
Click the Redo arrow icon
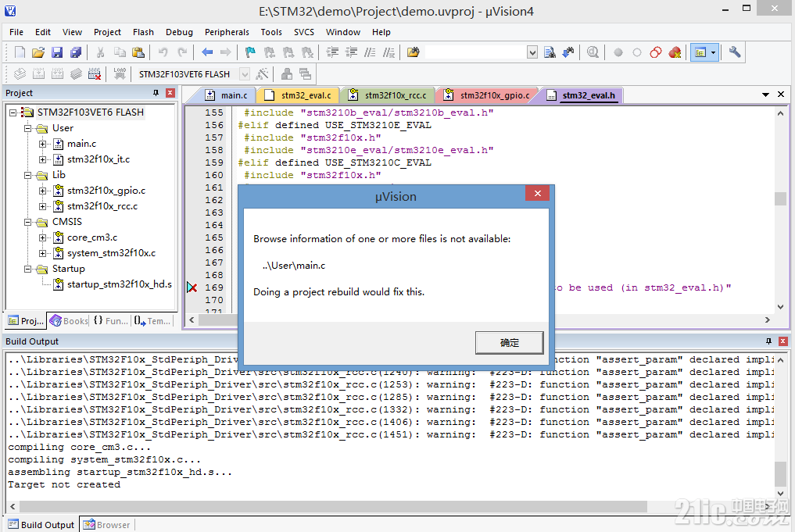coord(182,52)
